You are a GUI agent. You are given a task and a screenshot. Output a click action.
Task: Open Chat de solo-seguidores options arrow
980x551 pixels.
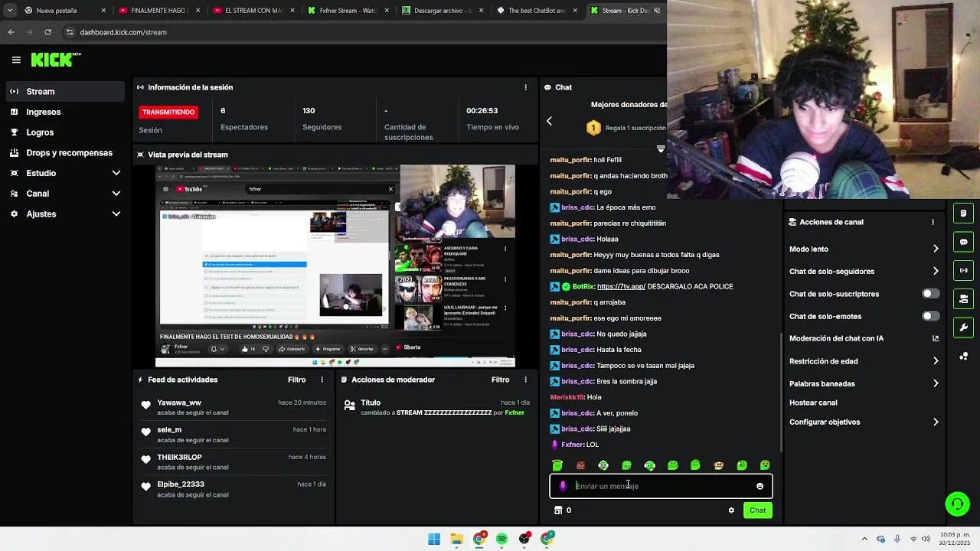(936, 271)
